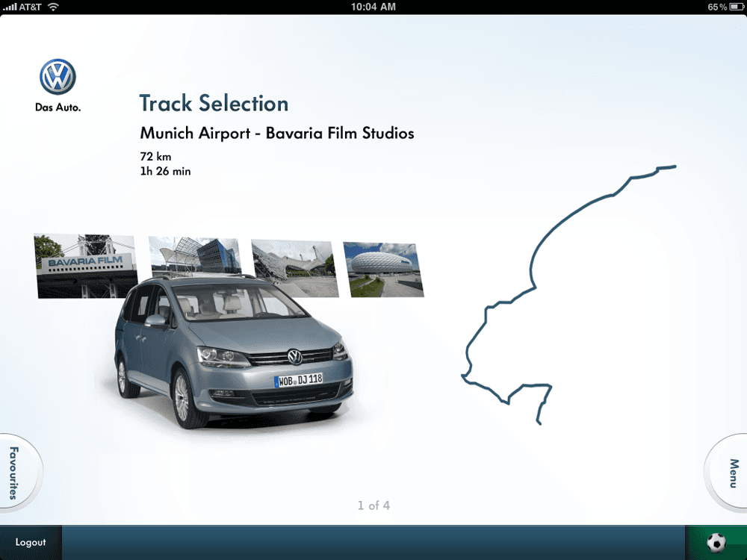
Task: Tap the 'Munich Airport - Bavaria Film Studios' title
Action: [277, 134]
